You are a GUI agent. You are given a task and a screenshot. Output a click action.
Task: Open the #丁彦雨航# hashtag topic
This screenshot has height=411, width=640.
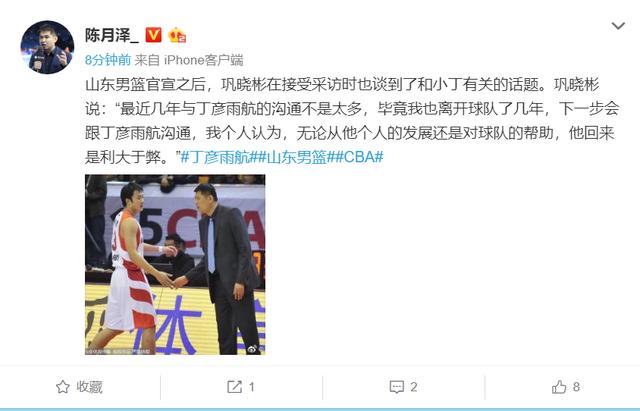coord(218,157)
